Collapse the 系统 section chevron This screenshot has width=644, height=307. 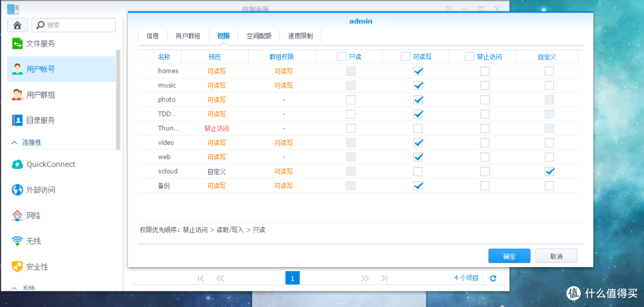[x=14, y=288]
